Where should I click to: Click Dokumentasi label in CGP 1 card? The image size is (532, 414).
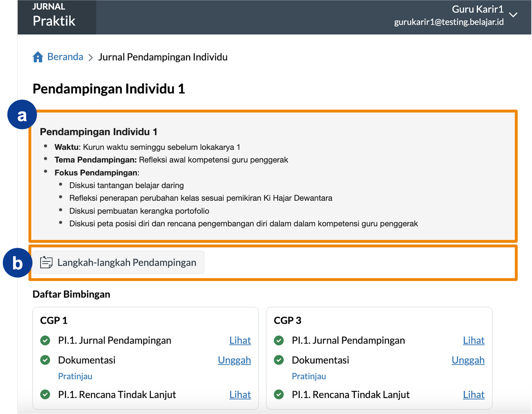pyautogui.click(x=87, y=360)
